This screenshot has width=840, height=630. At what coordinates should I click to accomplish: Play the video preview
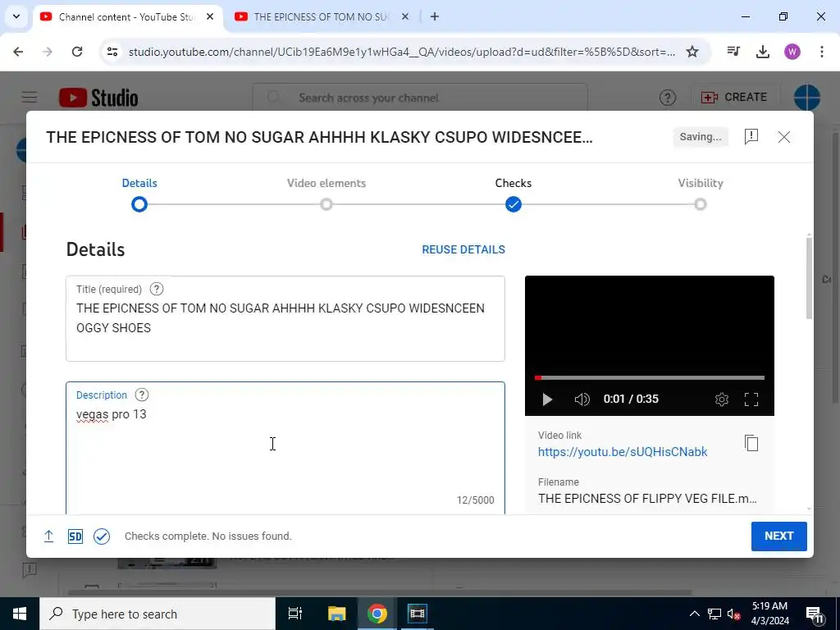[547, 399]
